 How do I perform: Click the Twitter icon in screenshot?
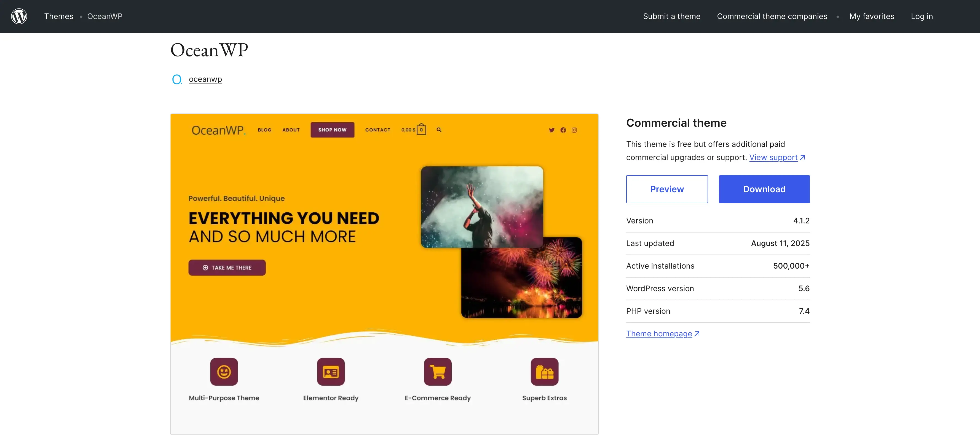(552, 130)
